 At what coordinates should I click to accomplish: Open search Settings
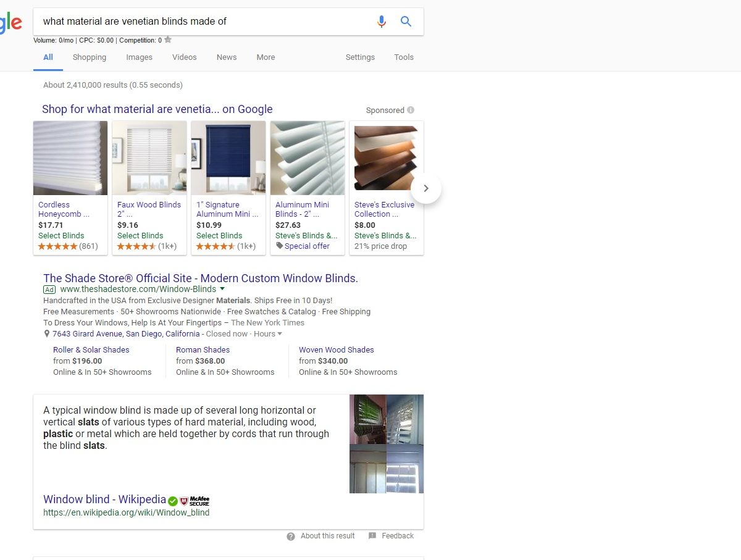tap(360, 57)
